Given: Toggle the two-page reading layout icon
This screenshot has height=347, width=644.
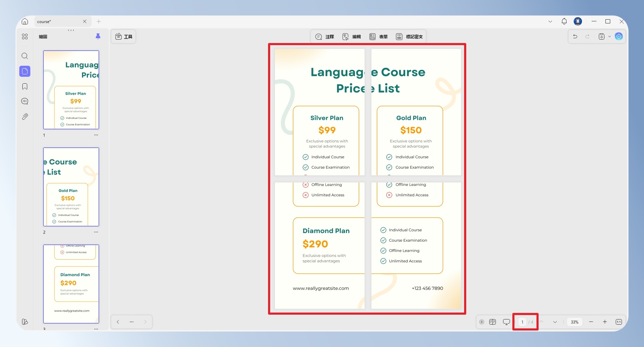Looking at the screenshot, I should point(492,322).
